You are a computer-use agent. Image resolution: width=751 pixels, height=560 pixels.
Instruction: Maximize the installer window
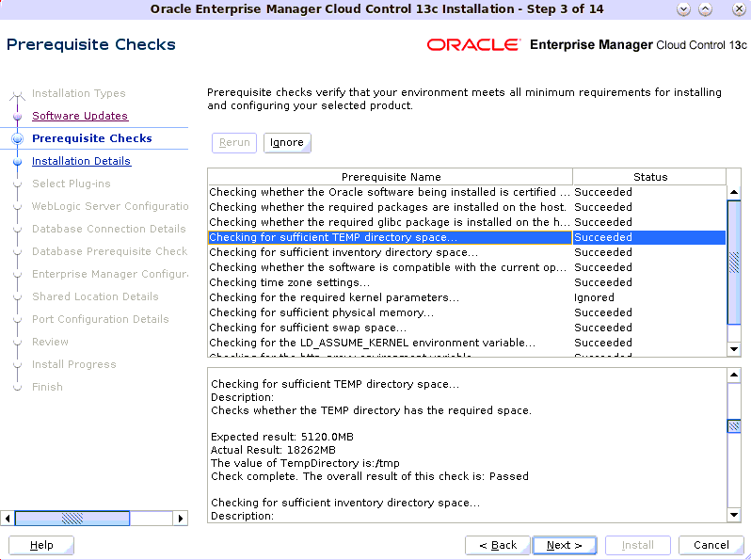point(705,9)
